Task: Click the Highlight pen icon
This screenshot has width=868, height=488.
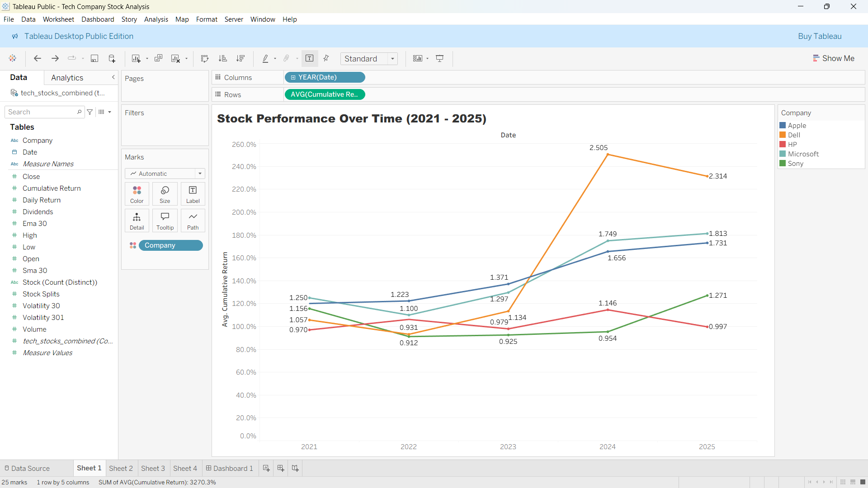Action: click(265, 58)
